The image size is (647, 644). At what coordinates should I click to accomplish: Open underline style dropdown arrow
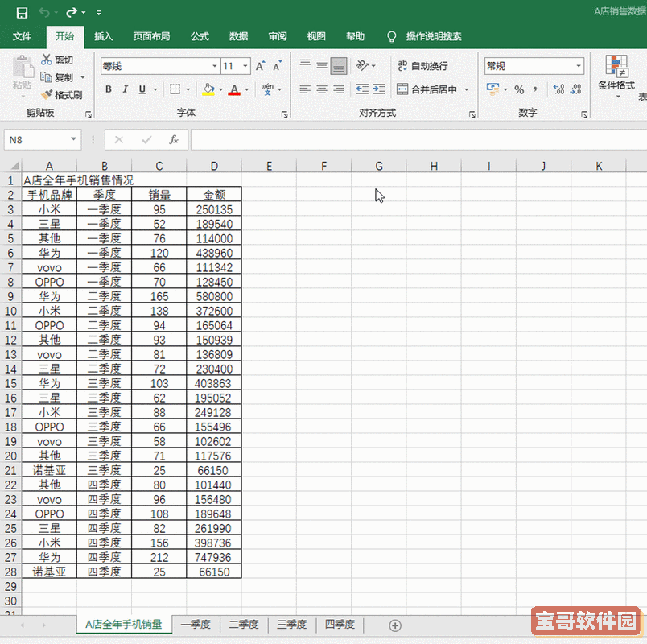click(155, 89)
